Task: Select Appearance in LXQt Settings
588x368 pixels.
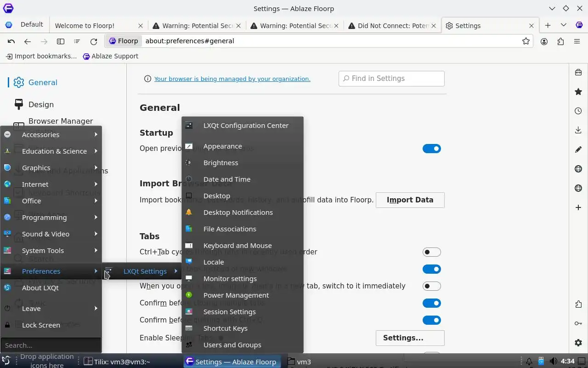Action: click(x=243, y=146)
